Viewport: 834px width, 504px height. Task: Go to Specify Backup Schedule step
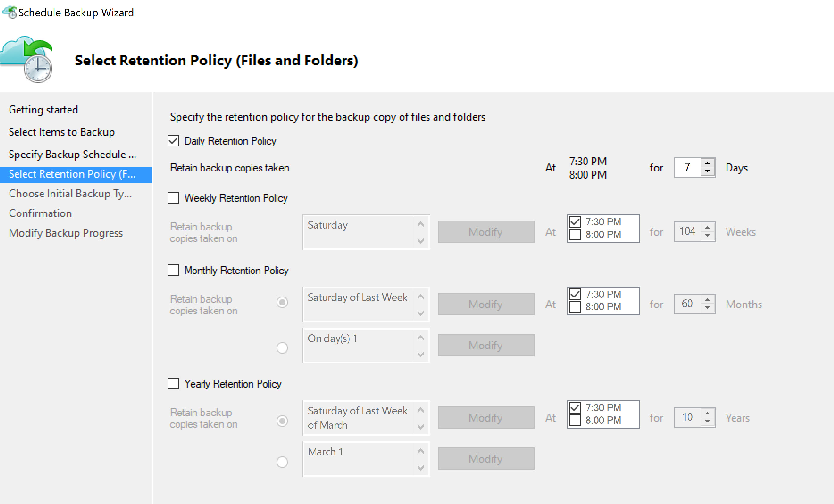tap(72, 154)
